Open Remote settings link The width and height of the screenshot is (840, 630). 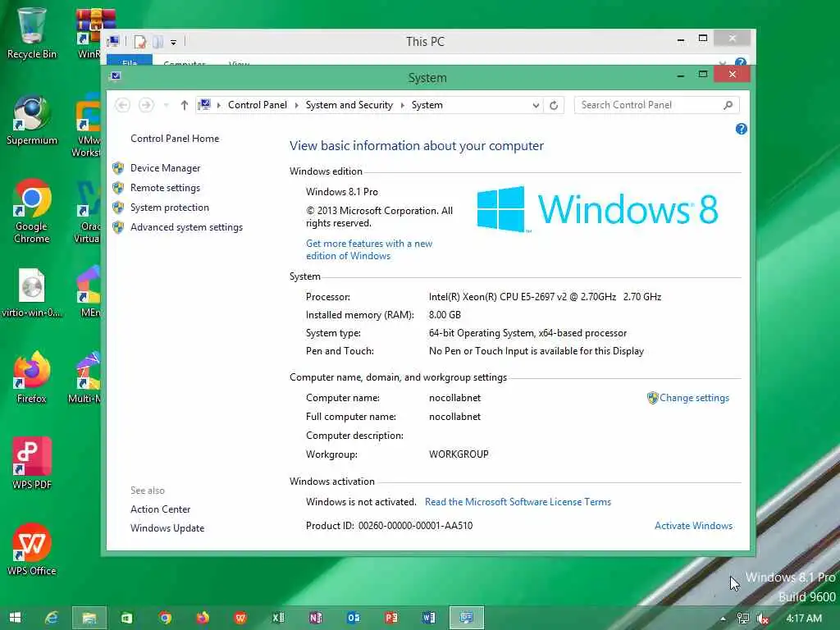coord(165,188)
